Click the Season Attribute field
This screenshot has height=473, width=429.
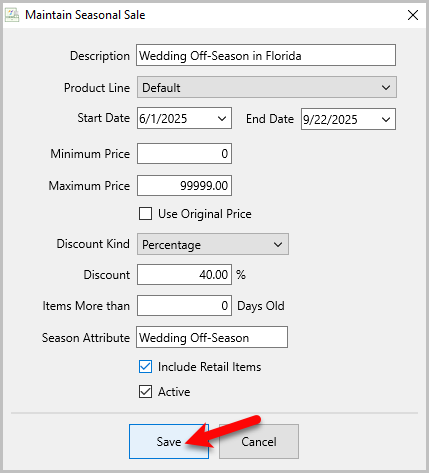[212, 337]
